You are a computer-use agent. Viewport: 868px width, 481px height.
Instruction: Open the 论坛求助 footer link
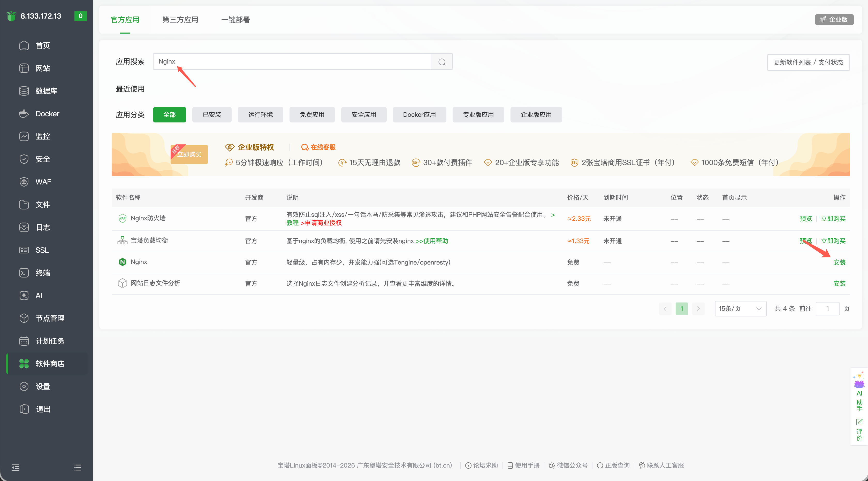point(482,465)
